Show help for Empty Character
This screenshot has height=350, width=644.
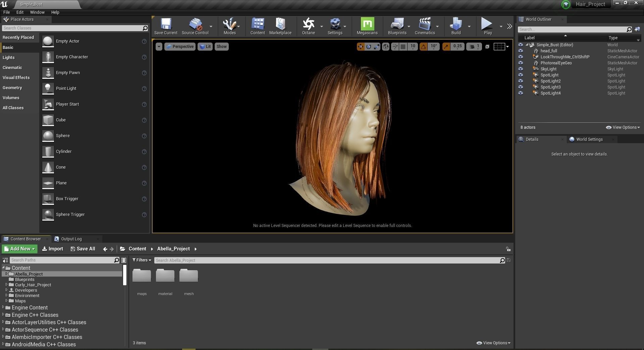(x=144, y=57)
